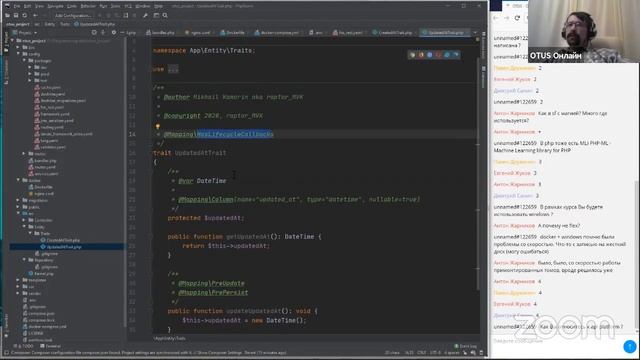Switch to bundles.php editor tab
640x360 pixels.
point(160,33)
